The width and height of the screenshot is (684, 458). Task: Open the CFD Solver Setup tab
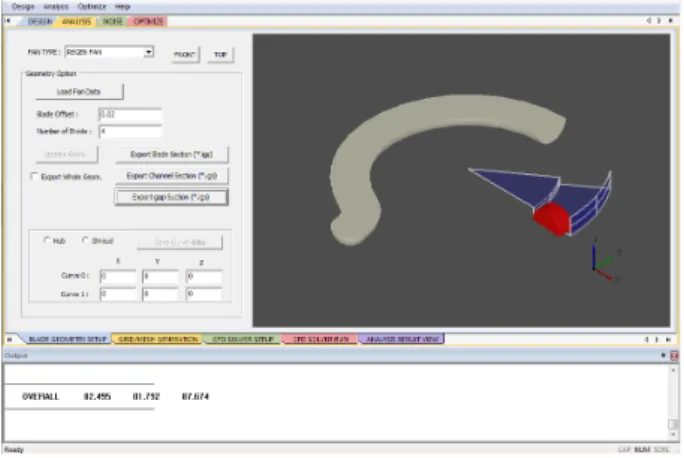243,339
